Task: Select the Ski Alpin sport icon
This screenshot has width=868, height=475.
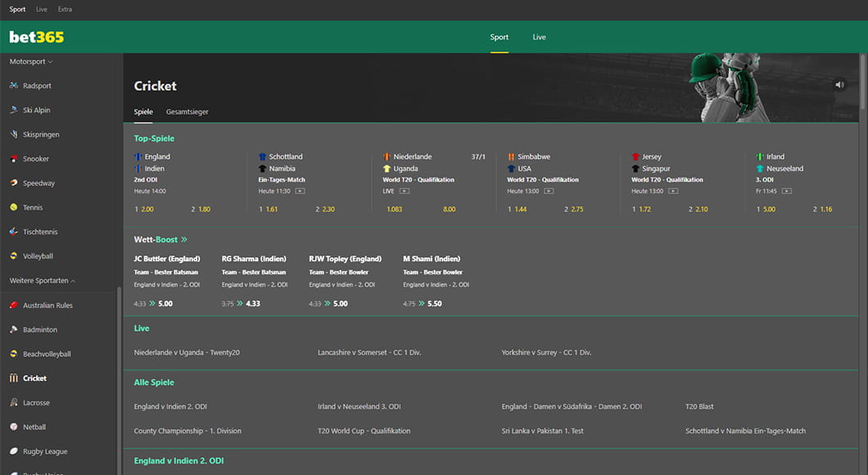Action: pyautogui.click(x=14, y=111)
